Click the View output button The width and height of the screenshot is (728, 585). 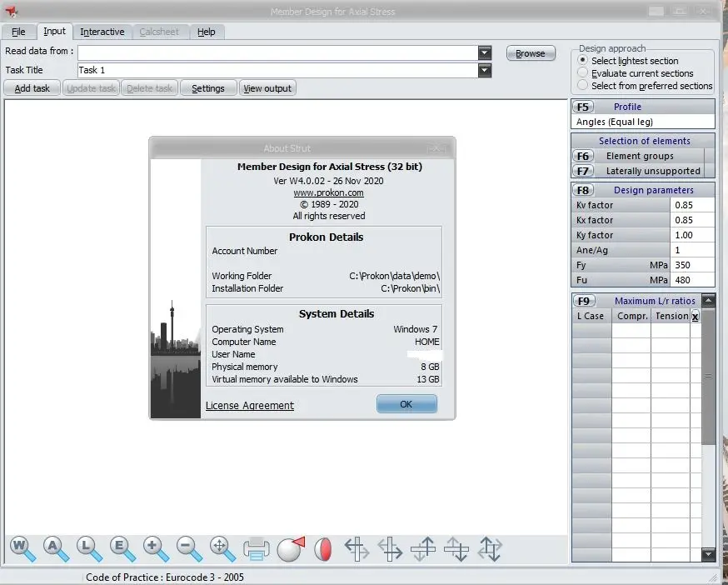click(x=267, y=88)
